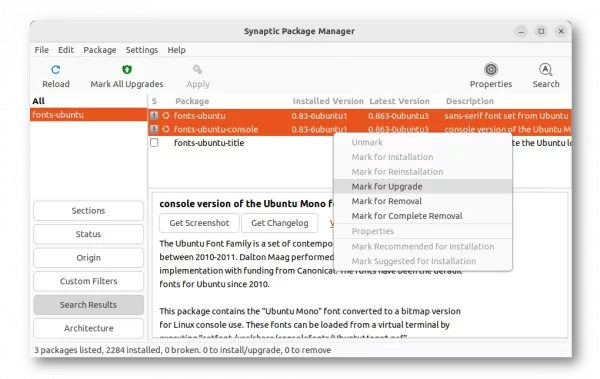Viewport: 600px width, 379px height.
Task: Select Mark Recommended for Installation
Action: [x=423, y=247]
